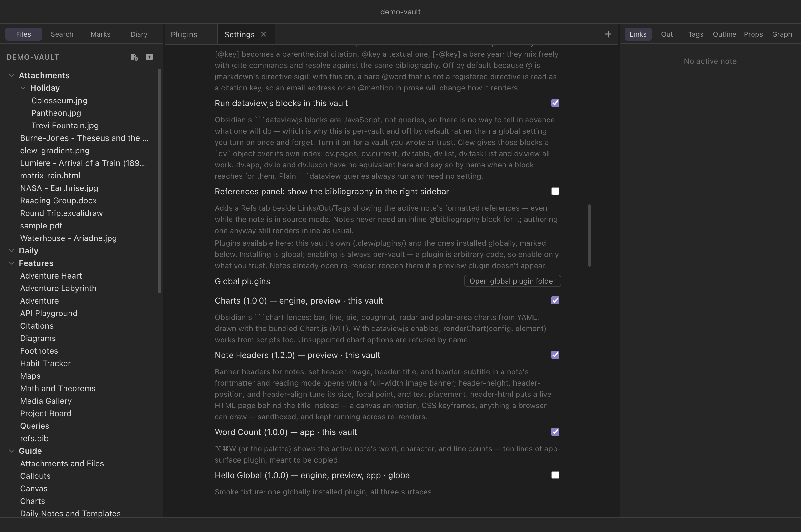This screenshot has width=801, height=532.
Task: Open matrix-rain.html file
Action: [50, 176]
